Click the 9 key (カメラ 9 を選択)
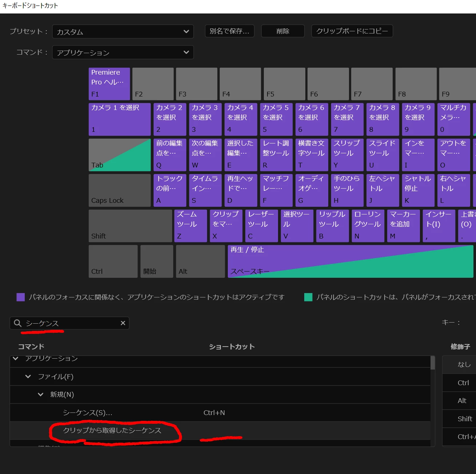This screenshot has width=476, height=474. 418,119
